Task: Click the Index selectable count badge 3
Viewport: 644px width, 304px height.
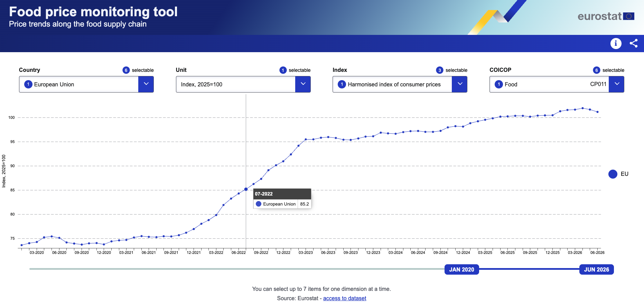Action: (440, 70)
